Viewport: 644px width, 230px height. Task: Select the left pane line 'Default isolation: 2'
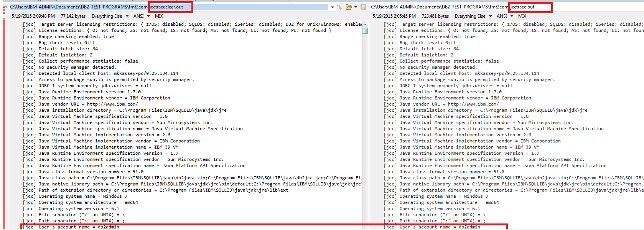coord(58,55)
